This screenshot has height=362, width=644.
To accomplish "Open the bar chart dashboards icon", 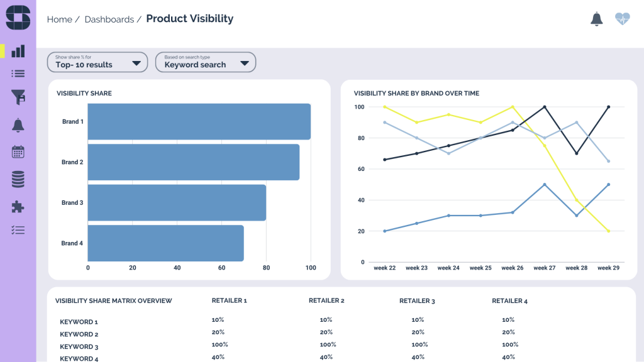I will tap(18, 51).
